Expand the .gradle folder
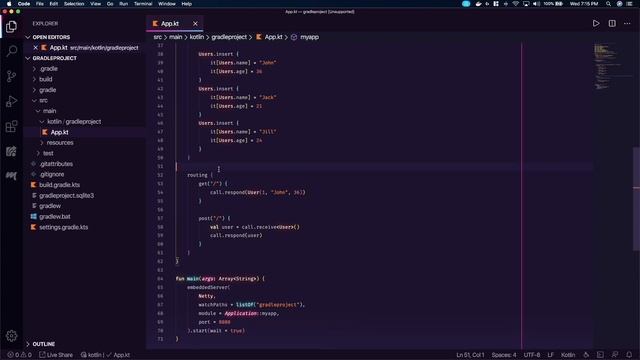Image resolution: width=640 pixels, height=360 pixels. [49, 69]
